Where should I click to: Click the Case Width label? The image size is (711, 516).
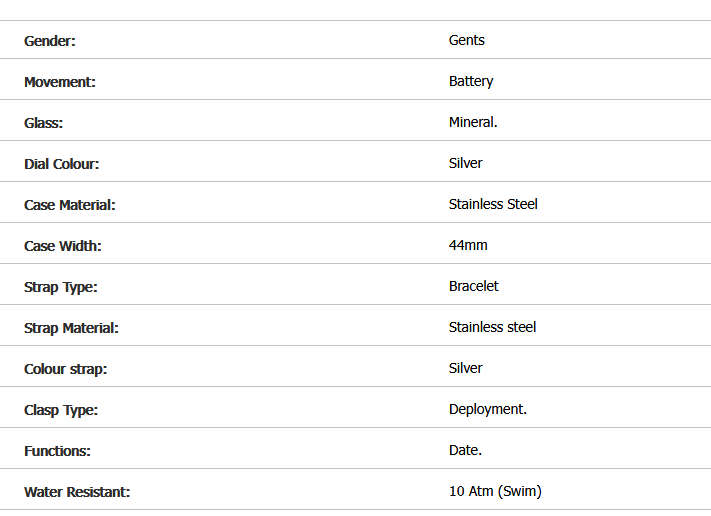point(63,246)
